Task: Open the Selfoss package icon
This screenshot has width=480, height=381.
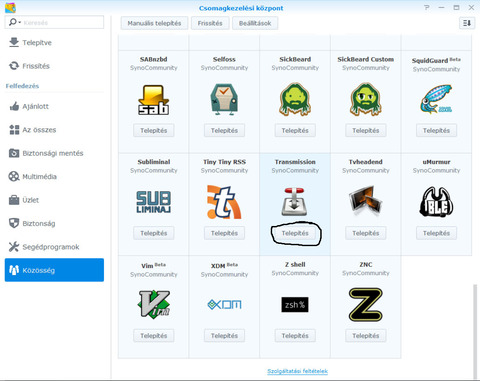Action: 224,99
